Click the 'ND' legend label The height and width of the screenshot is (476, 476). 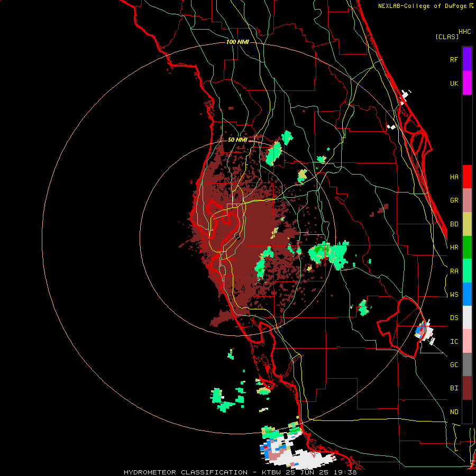pyautogui.click(x=454, y=412)
